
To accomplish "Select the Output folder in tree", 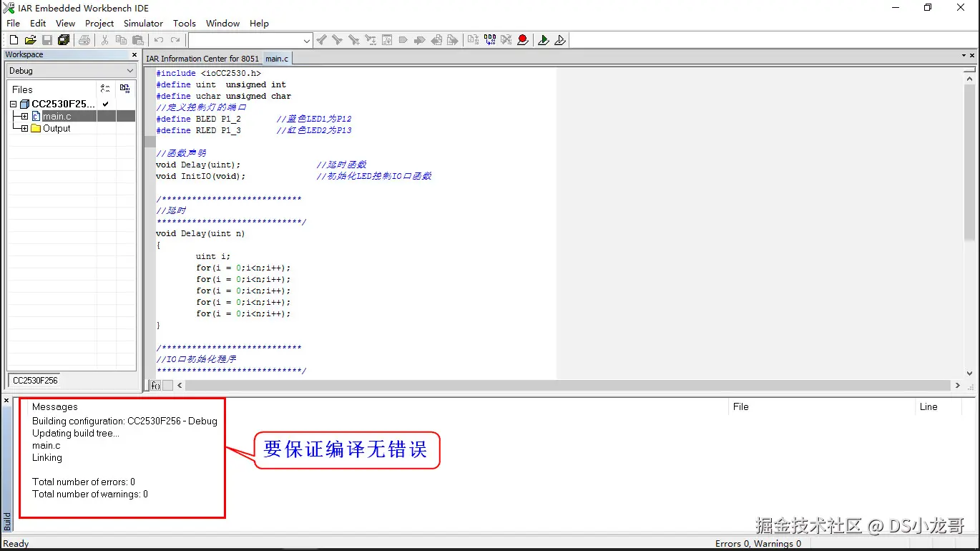I will pyautogui.click(x=57, y=128).
